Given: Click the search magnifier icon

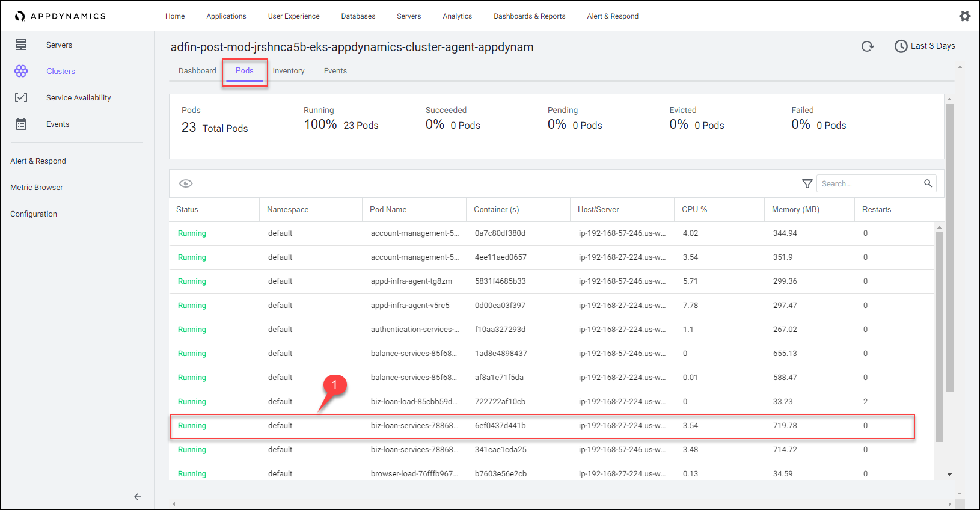Looking at the screenshot, I should pos(928,183).
